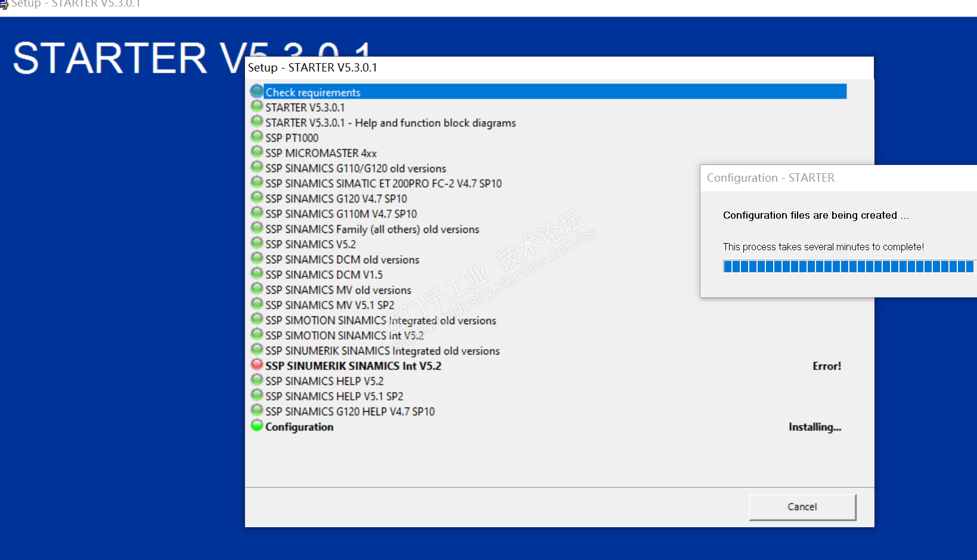Select the highlighted Check requirements row
Image resolution: width=977 pixels, height=560 pixels.
(556, 92)
